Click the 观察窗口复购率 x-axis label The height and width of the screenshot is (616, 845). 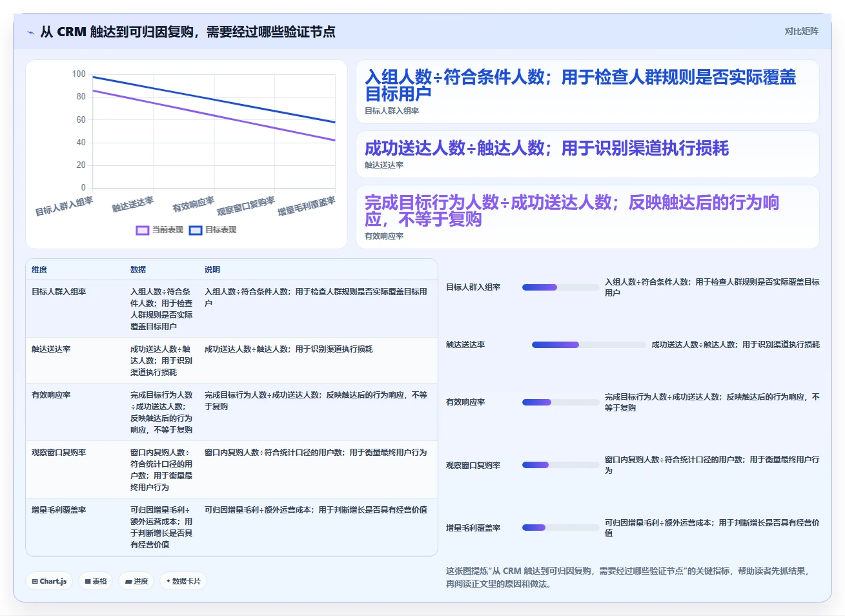click(x=246, y=207)
